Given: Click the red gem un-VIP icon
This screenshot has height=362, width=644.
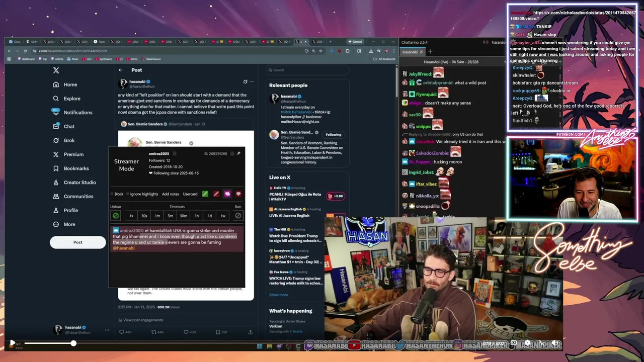Looking at the screenshot, I should 238,194.
